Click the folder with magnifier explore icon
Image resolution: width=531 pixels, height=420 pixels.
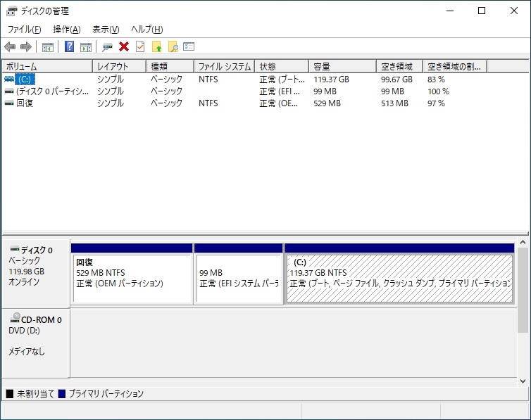pos(173,46)
